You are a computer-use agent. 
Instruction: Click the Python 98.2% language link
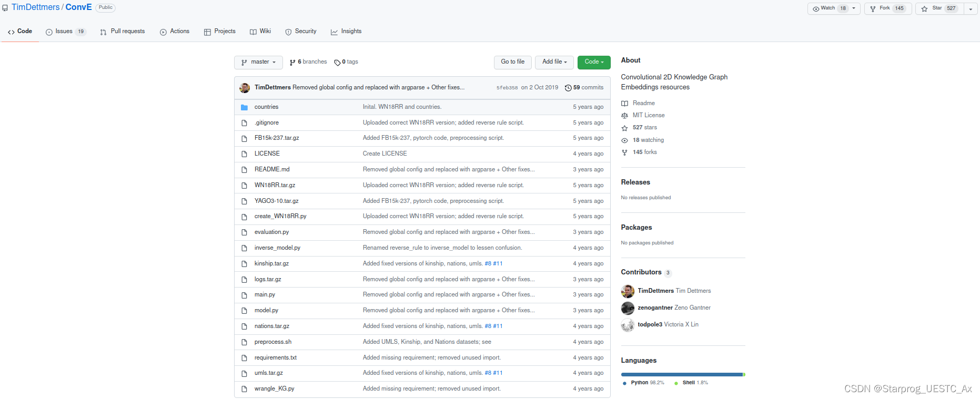(x=643, y=383)
